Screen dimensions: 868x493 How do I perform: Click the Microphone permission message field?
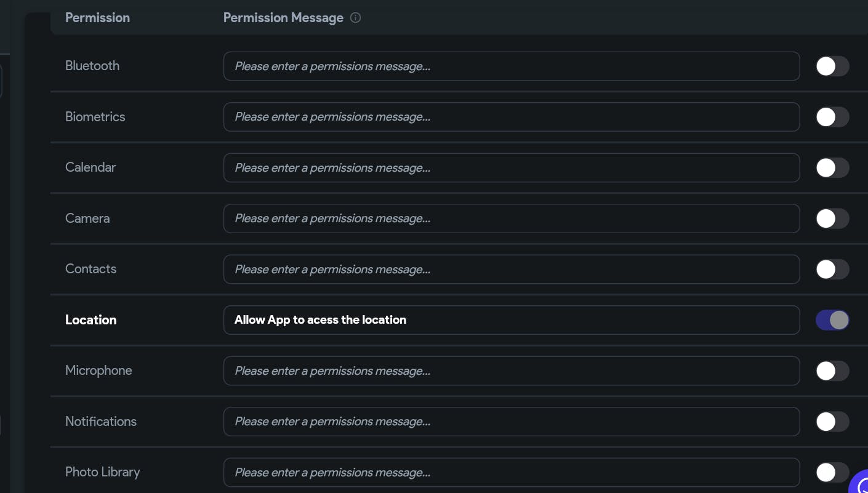(511, 371)
